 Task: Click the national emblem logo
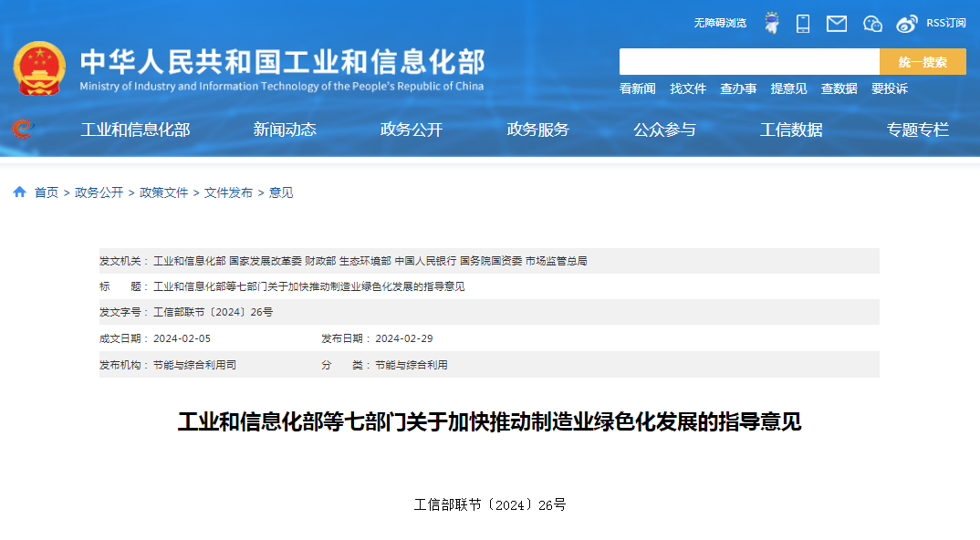pyautogui.click(x=39, y=68)
